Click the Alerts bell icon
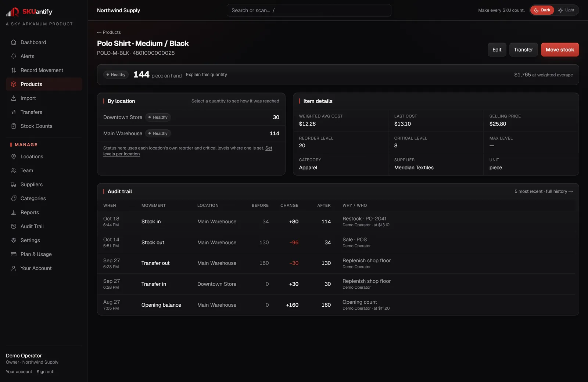 click(x=14, y=56)
